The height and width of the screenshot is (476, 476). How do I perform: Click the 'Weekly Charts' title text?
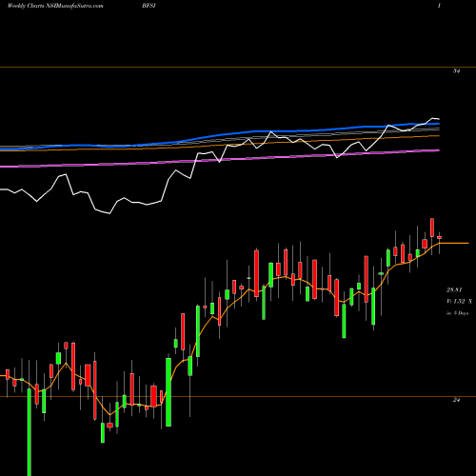[x=27, y=6]
